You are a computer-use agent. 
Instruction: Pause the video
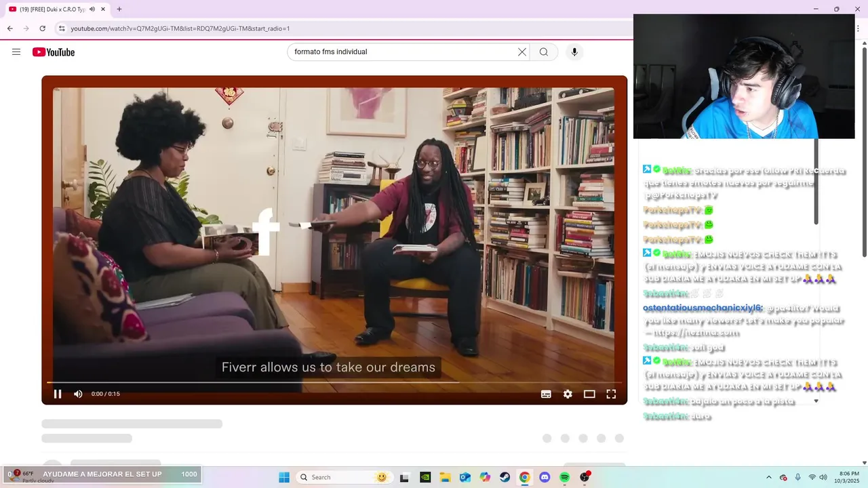point(58,394)
